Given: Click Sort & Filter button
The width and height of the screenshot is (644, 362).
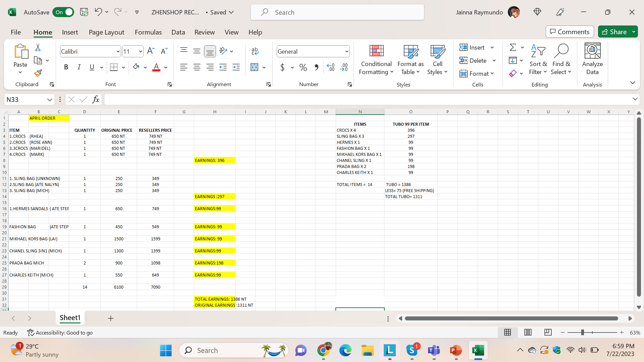Looking at the screenshot, I should click(538, 60).
